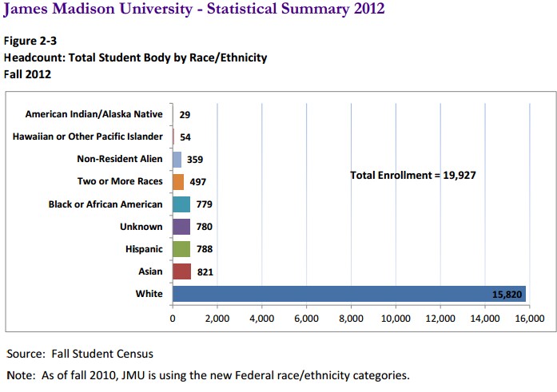Select the green Hispanic bar
The width and height of the screenshot is (557, 392).
(x=181, y=249)
